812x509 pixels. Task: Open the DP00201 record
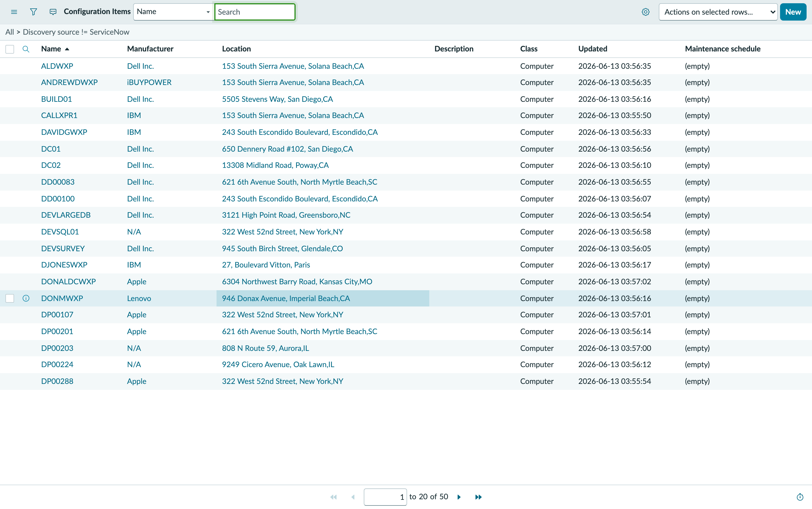coord(57,331)
